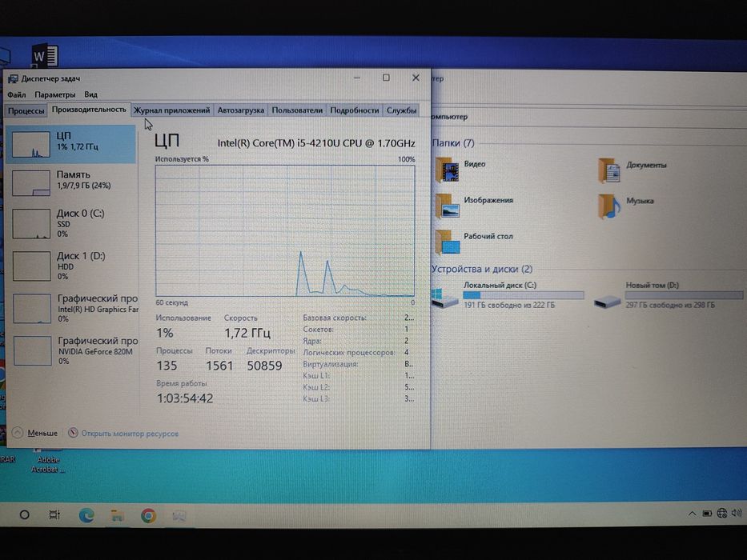Viewport: 747px width, 560px height.
Task: Open the Файл menu
Action: pos(17,94)
